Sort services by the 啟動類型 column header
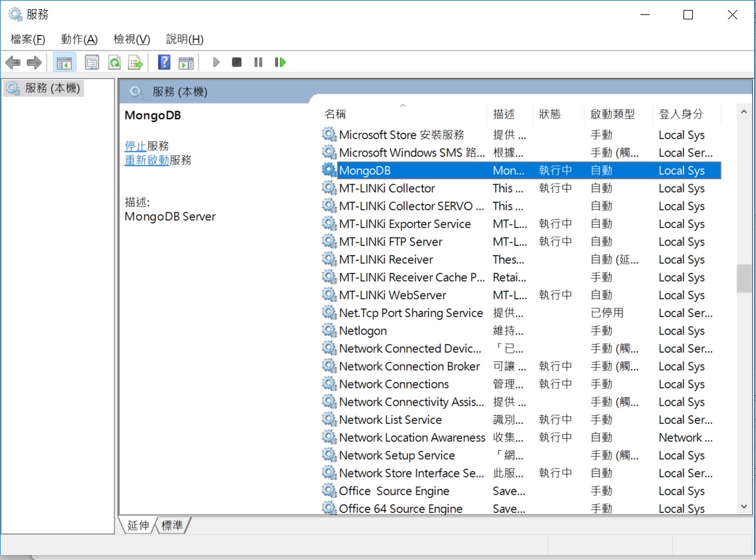Screen dimensions: 756x560 (x=612, y=114)
